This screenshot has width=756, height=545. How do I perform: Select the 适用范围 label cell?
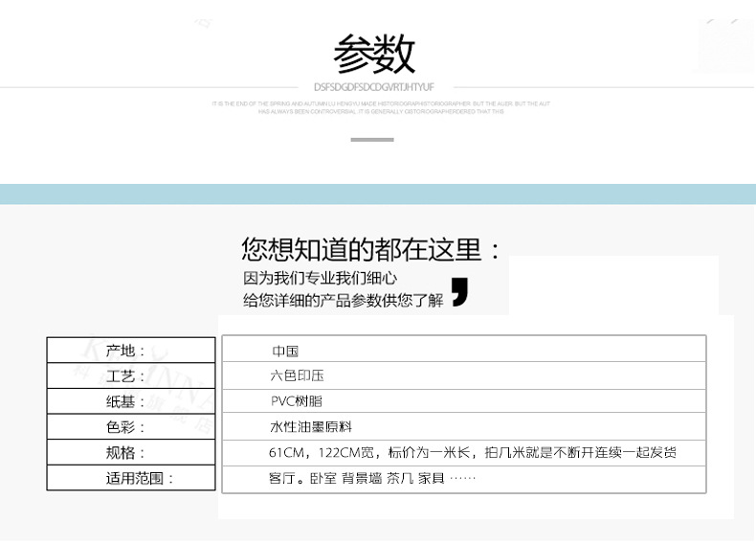click(x=131, y=478)
